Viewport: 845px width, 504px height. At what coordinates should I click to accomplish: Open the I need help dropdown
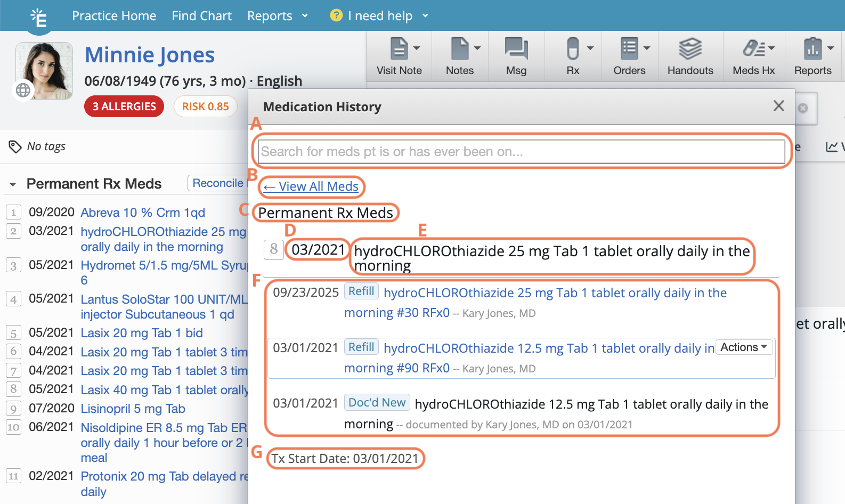[380, 16]
